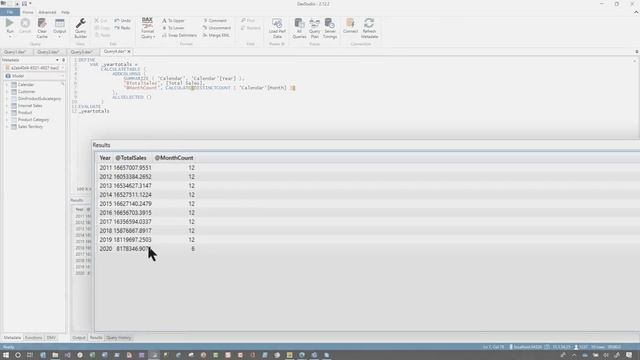640x360 pixels.
Task: Redo the last edit
Action: pos(122,28)
